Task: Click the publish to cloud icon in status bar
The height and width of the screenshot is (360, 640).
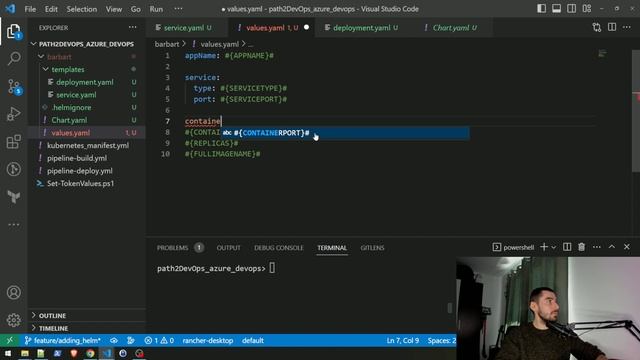Action: (x=114, y=340)
